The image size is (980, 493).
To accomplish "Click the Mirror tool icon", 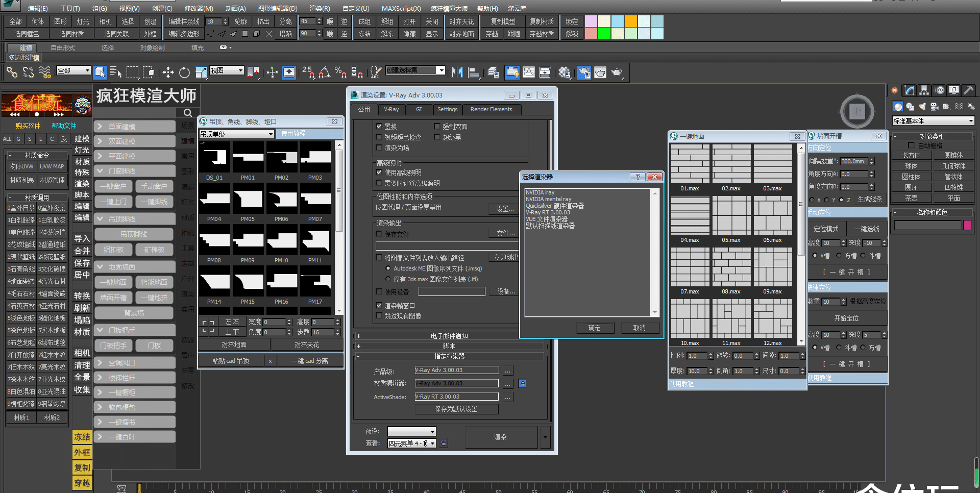I will tap(457, 72).
